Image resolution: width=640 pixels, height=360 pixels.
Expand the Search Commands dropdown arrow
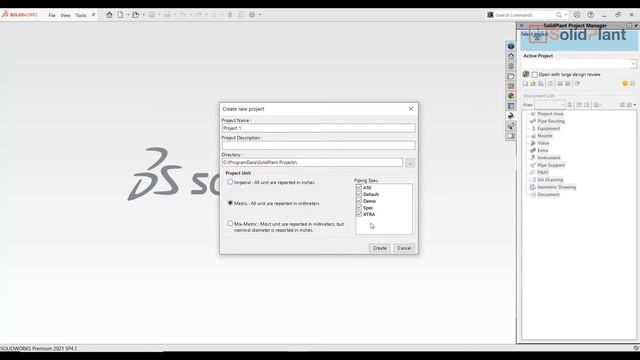pos(566,15)
